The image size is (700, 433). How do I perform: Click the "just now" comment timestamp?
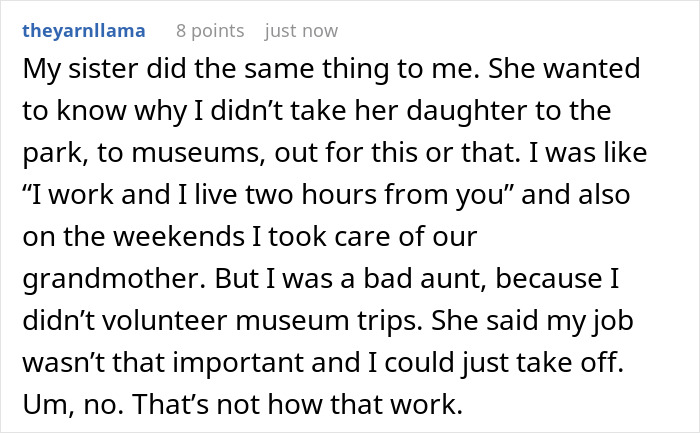coord(301,31)
